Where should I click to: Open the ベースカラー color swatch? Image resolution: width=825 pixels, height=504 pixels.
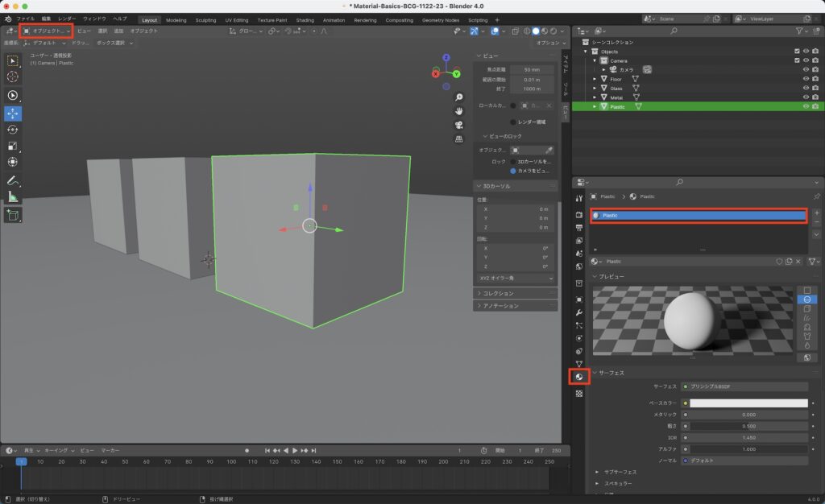click(748, 403)
